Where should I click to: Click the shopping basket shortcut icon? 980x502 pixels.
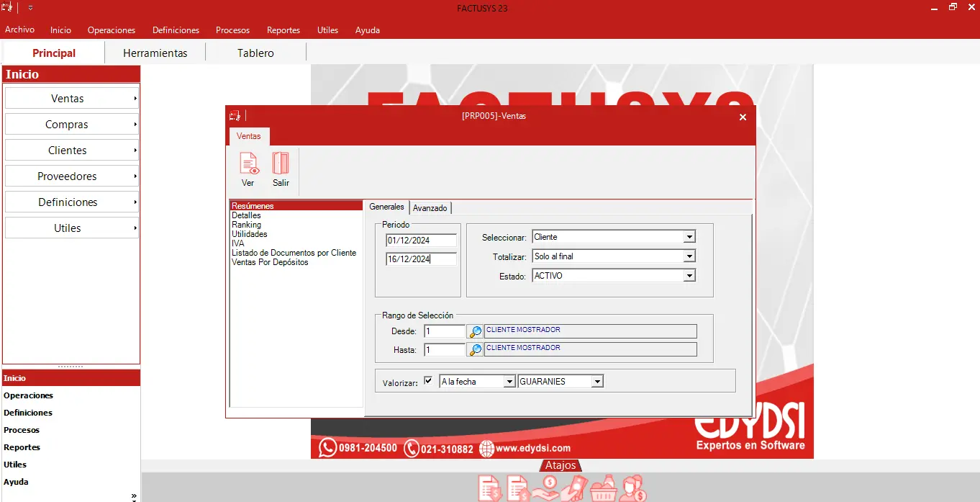604,488
